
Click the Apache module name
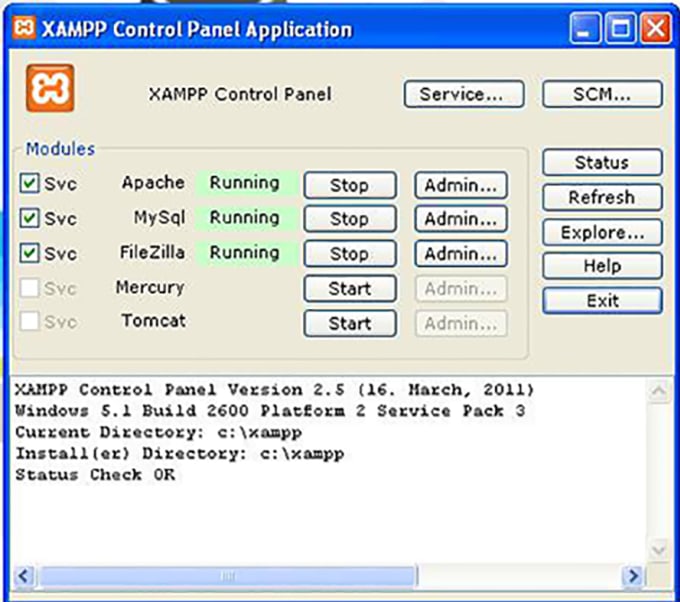pyautogui.click(x=153, y=183)
